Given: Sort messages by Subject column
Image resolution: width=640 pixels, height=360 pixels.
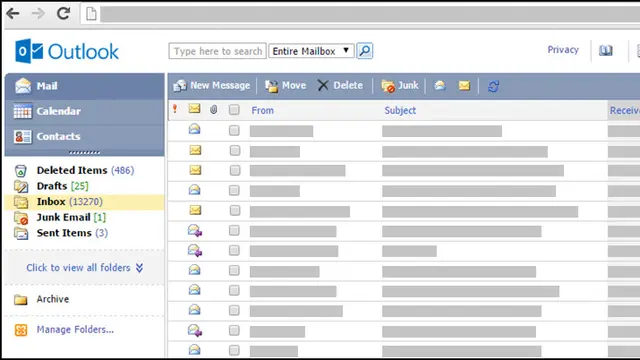Looking at the screenshot, I should (x=400, y=111).
